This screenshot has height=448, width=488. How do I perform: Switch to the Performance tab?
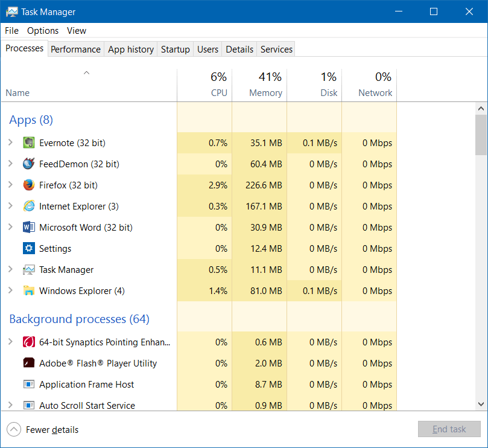pyautogui.click(x=75, y=49)
